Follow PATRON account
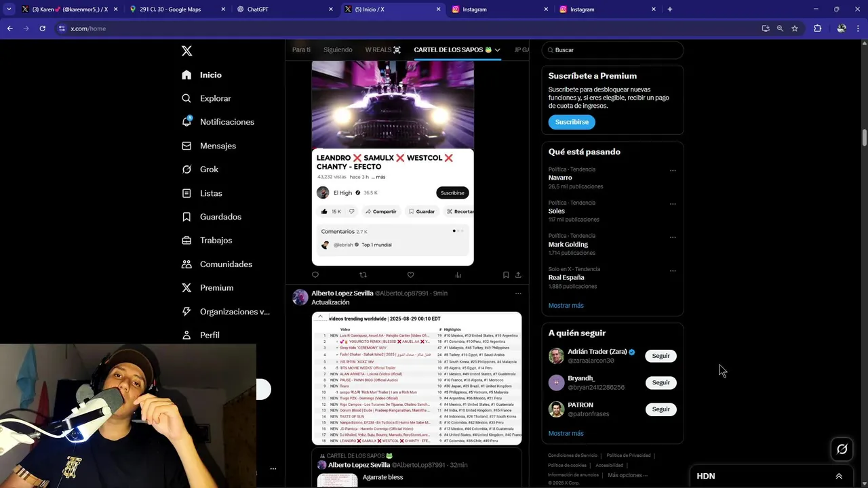The width and height of the screenshot is (868, 488). point(660,409)
